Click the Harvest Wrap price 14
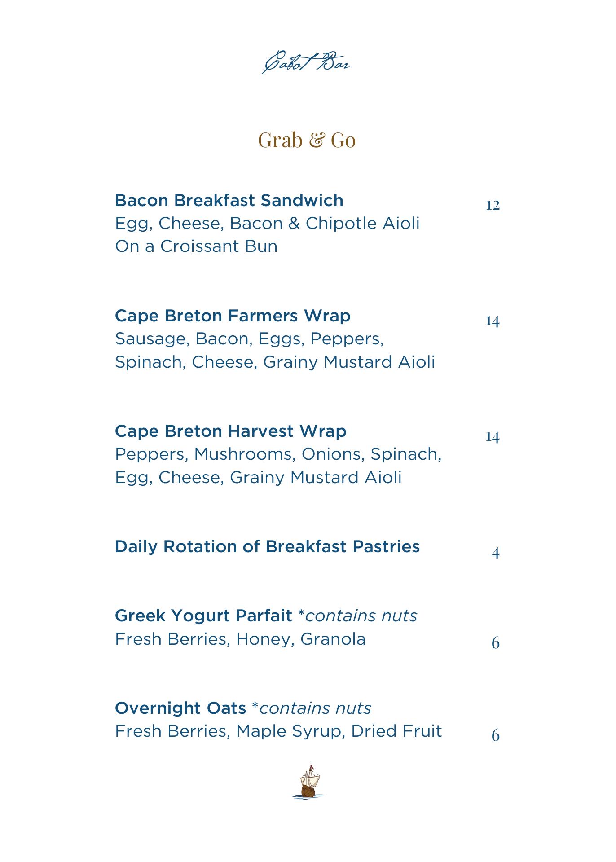The width and height of the screenshot is (616, 862). (x=493, y=437)
